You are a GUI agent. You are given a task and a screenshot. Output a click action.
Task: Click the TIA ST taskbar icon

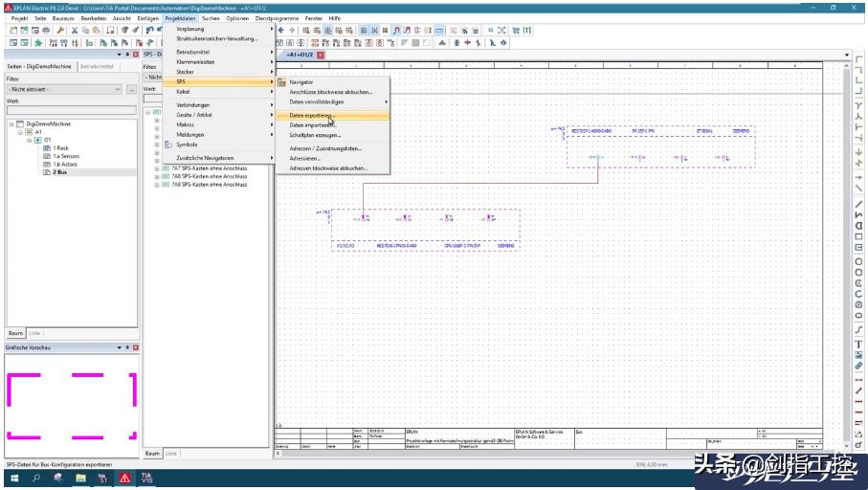(x=102, y=478)
